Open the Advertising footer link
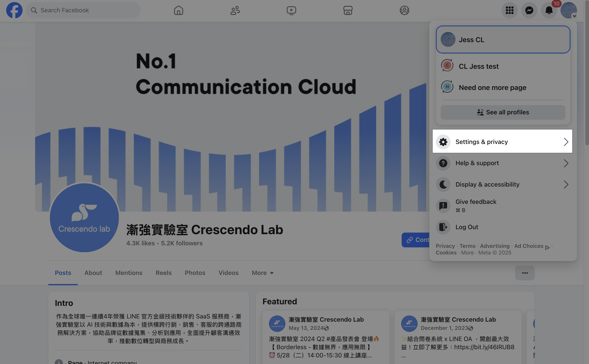 click(x=495, y=246)
